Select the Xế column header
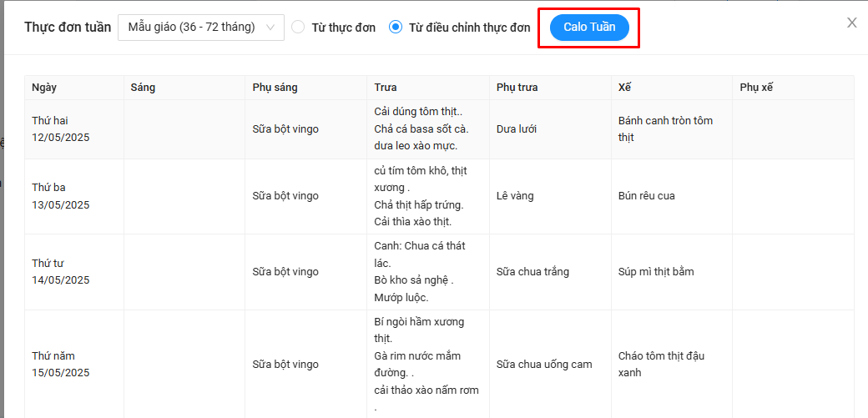868x418 pixels. pos(625,88)
